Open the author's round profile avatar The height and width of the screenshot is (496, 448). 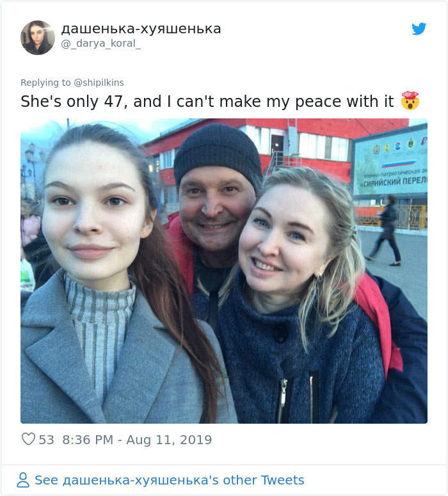pos(38,38)
